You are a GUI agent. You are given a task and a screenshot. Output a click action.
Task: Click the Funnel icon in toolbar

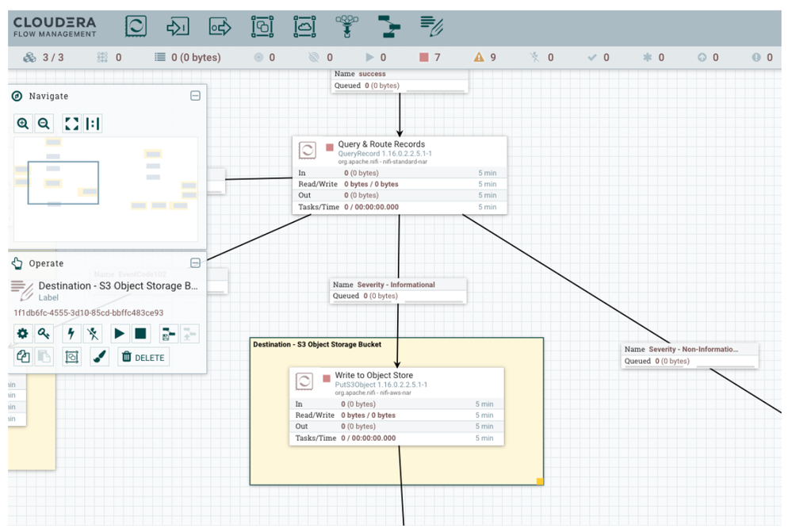pos(346,27)
